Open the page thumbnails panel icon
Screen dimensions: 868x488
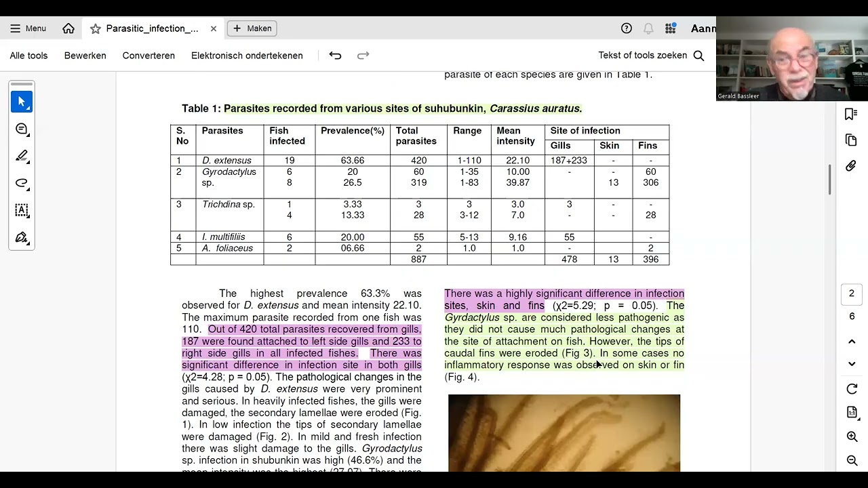[x=852, y=140]
